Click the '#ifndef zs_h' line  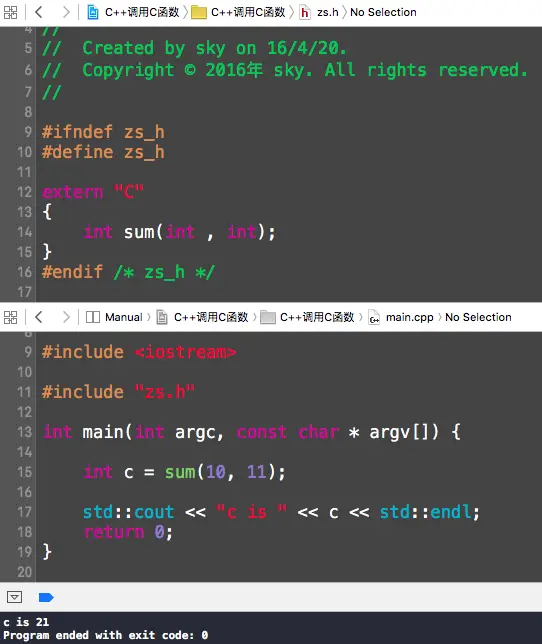coord(103,132)
